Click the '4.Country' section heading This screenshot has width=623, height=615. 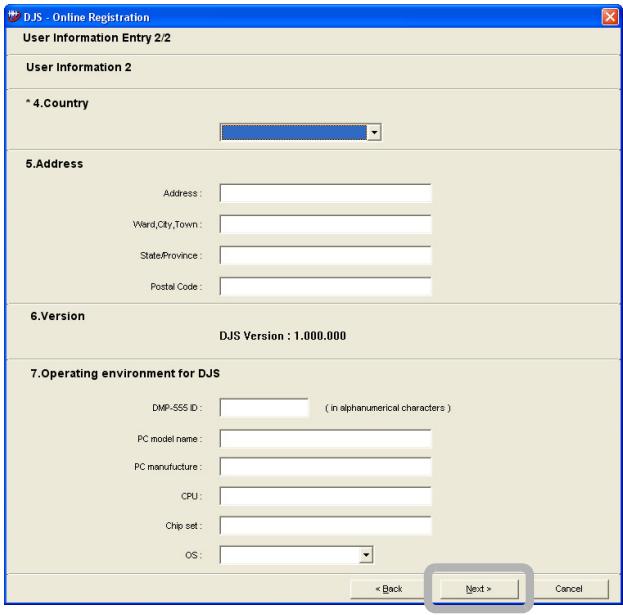click(x=57, y=103)
